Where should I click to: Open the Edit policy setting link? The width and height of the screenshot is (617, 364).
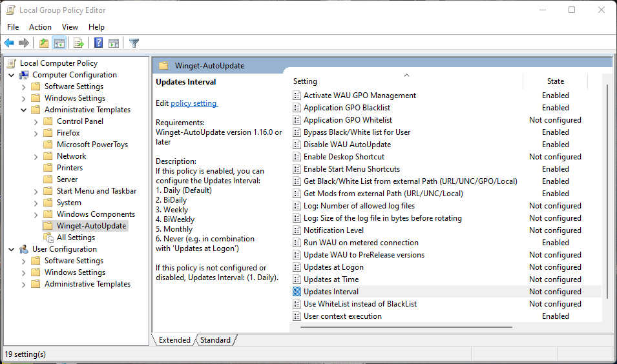coord(194,103)
